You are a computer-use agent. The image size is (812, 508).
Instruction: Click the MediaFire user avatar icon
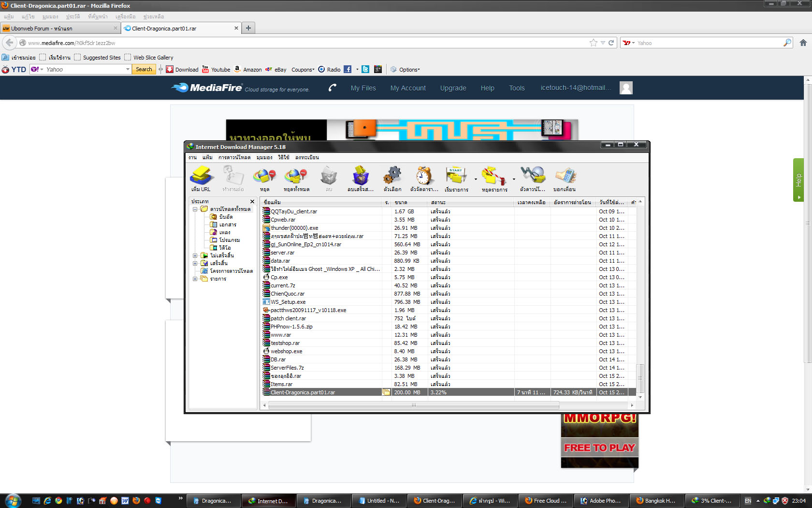[626, 88]
